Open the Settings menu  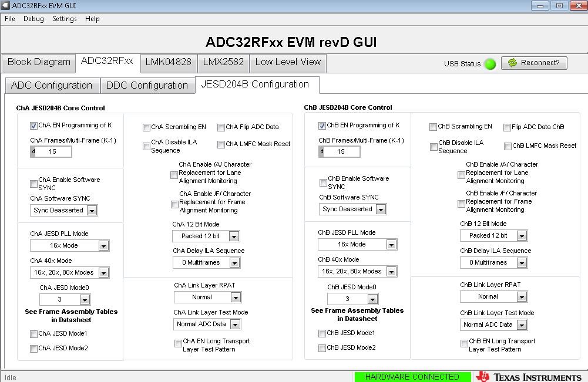pos(65,19)
